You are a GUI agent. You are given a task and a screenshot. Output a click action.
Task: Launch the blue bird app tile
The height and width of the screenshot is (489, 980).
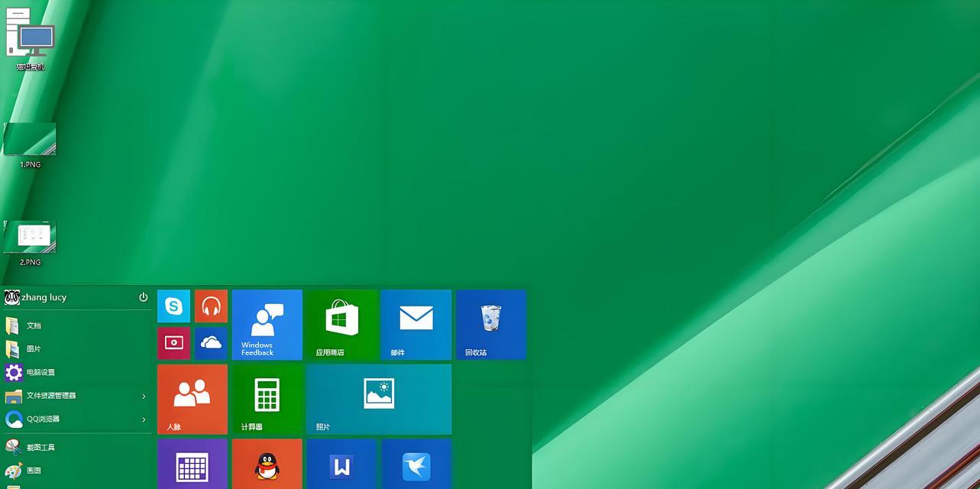coord(416,464)
